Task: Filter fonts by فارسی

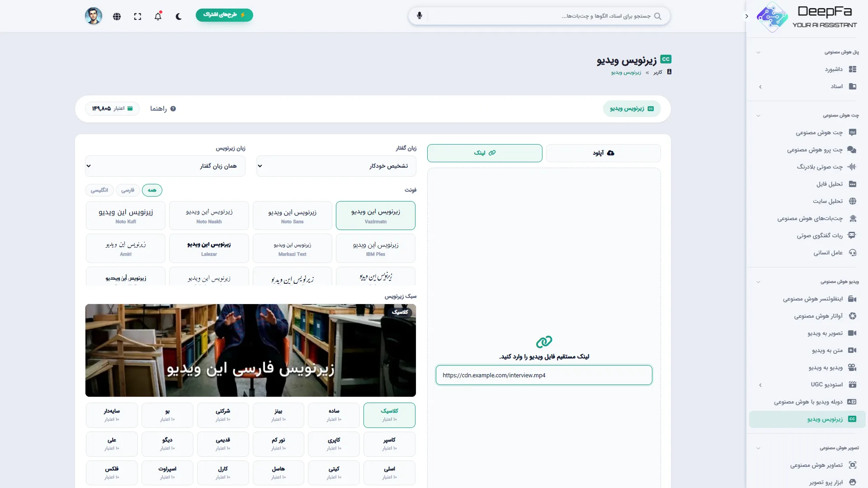Action: (127, 190)
